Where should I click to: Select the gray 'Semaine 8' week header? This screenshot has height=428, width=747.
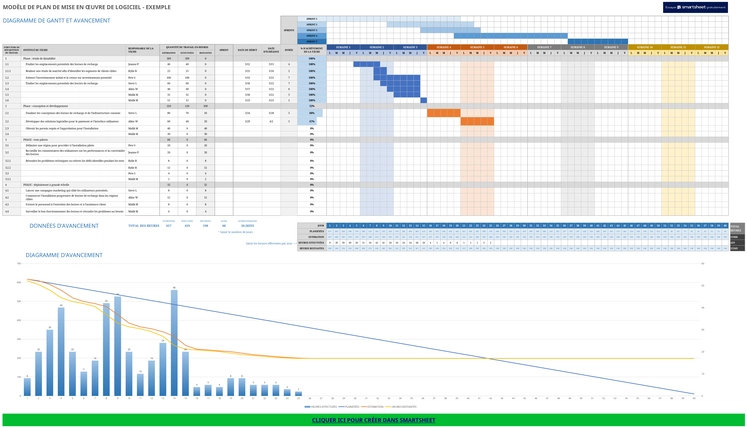(x=577, y=47)
